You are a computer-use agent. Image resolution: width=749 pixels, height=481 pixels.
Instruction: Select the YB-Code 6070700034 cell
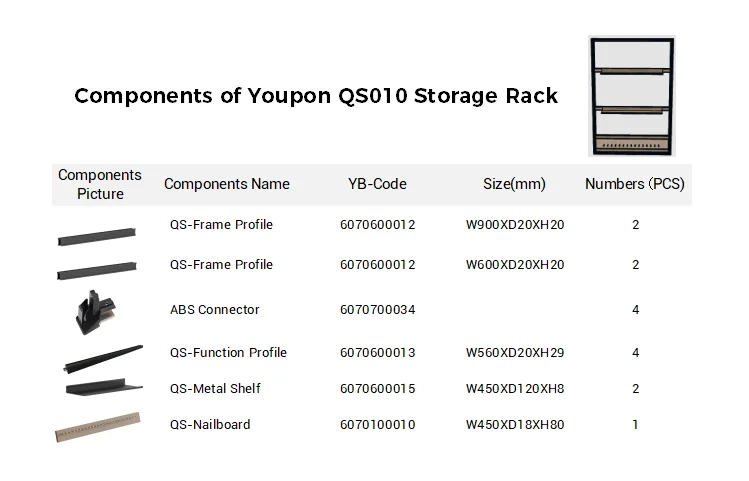pos(377,310)
